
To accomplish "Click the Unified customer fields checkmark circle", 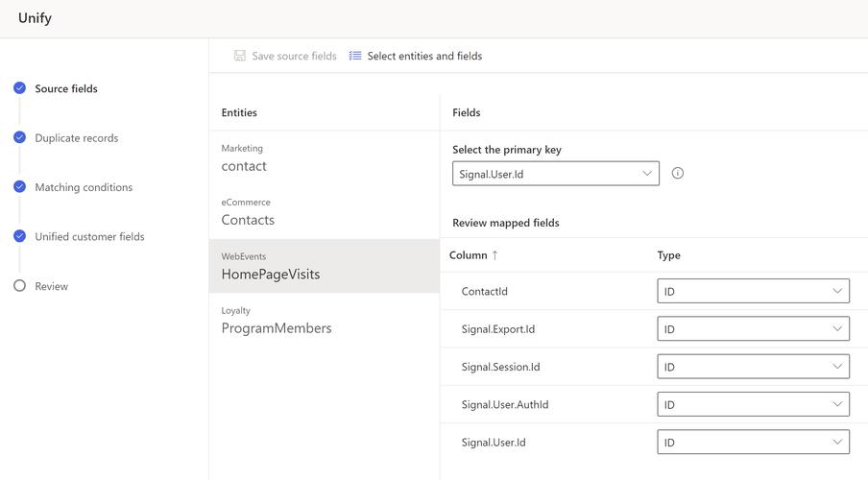I will pyautogui.click(x=20, y=236).
